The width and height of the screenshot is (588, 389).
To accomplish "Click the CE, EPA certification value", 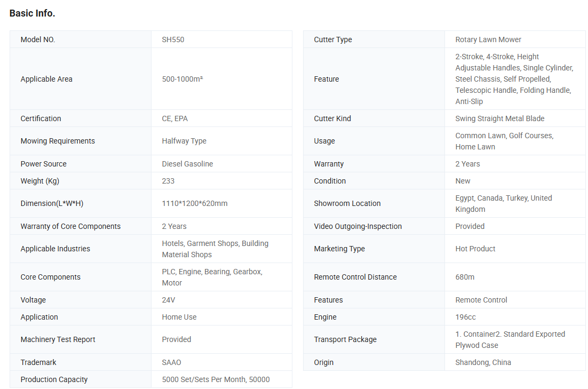I will click(174, 118).
